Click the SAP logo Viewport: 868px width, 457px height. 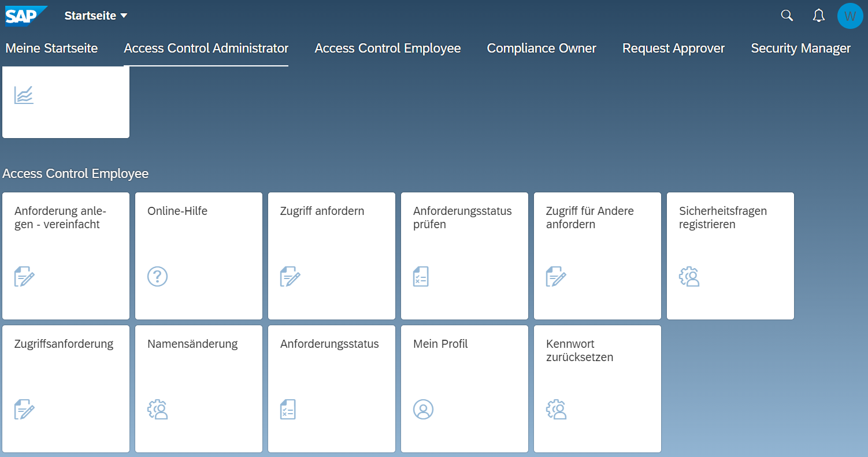point(26,16)
